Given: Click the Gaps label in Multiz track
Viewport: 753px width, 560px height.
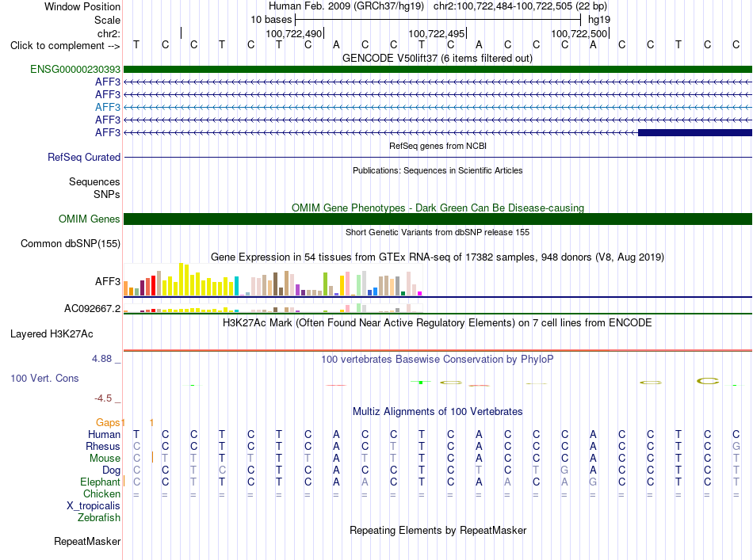Looking at the screenshot, I should click(x=108, y=422).
